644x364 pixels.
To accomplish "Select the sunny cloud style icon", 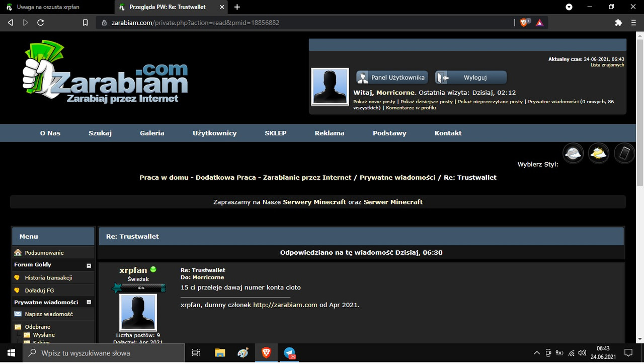I will (598, 153).
